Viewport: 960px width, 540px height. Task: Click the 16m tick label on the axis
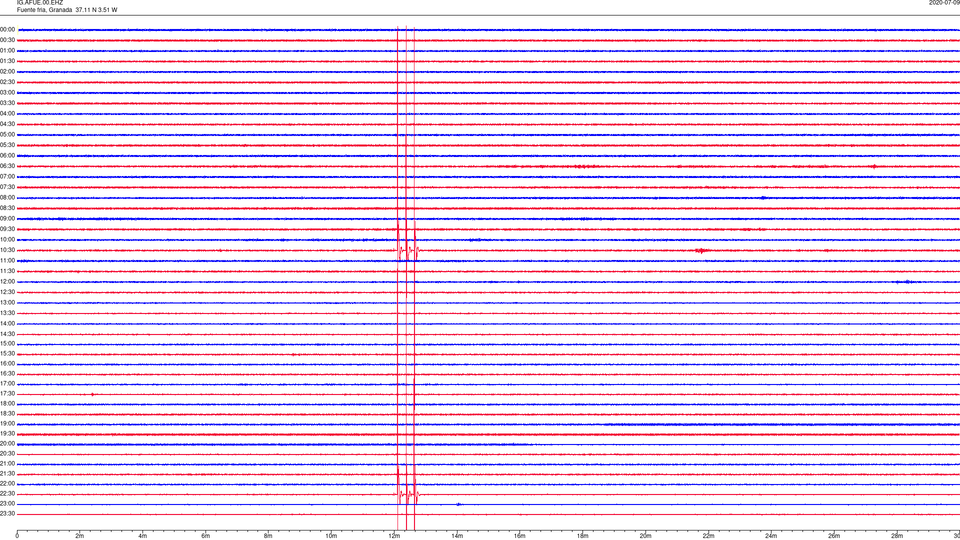pyautogui.click(x=520, y=536)
